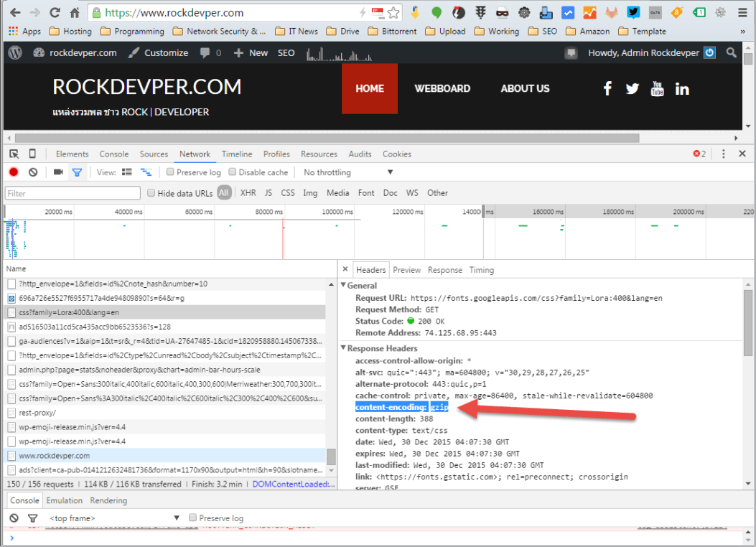
Task: Check the Hide data URLs option
Action: point(151,192)
